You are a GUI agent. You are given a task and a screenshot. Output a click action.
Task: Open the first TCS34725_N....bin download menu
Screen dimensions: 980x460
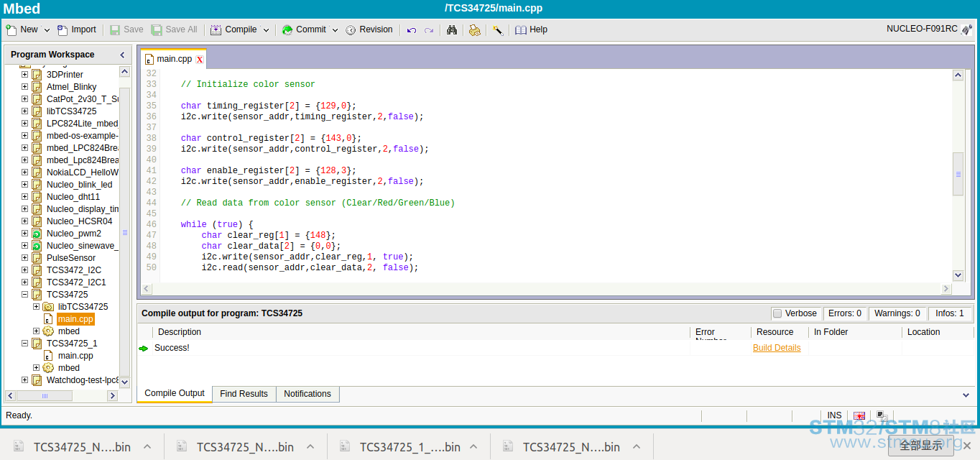point(147,446)
